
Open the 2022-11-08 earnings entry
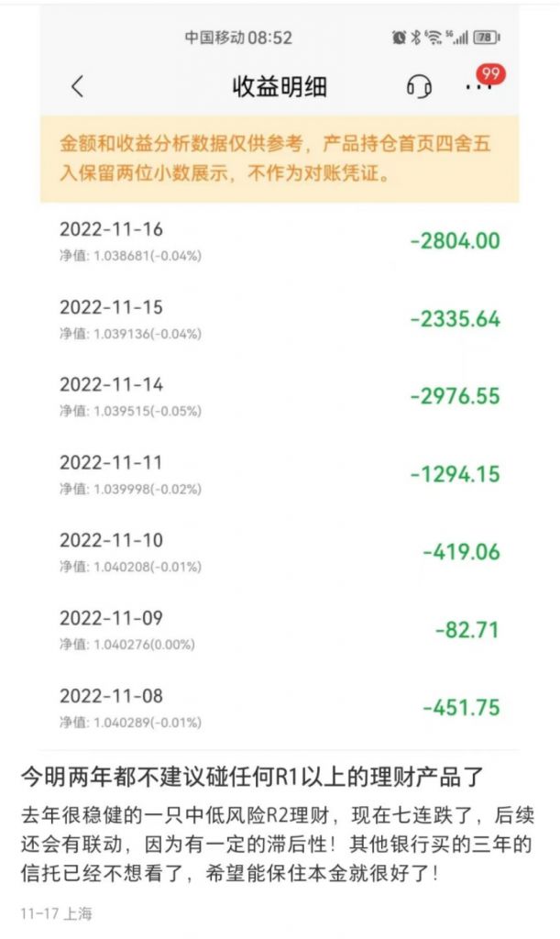[x=280, y=708]
